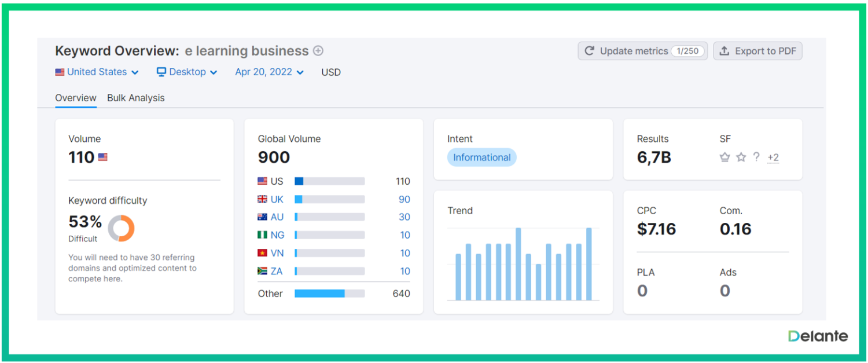868x363 pixels.
Task: Click the Delante logo
Action: (817, 336)
